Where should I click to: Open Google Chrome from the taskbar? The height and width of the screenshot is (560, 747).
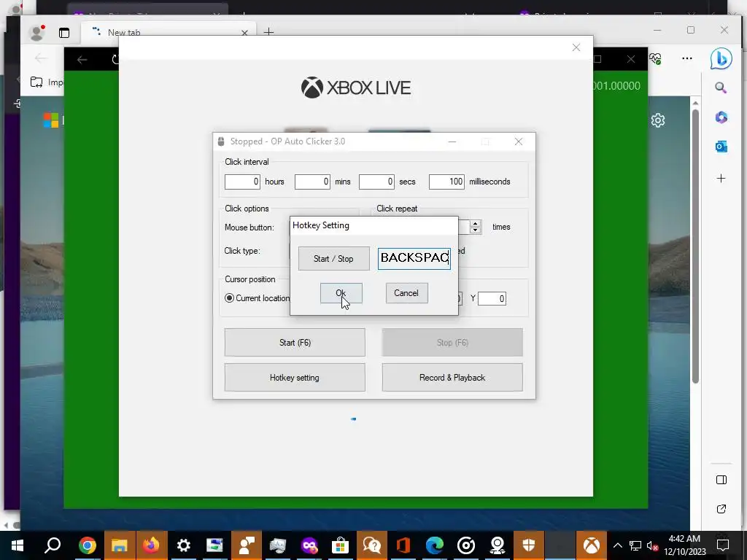88,545
